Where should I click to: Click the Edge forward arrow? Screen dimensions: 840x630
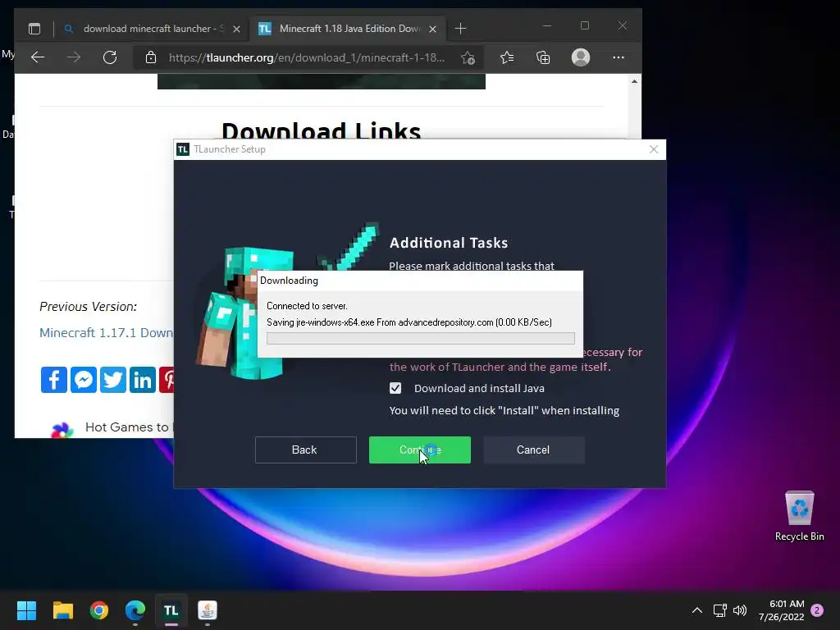tap(73, 57)
